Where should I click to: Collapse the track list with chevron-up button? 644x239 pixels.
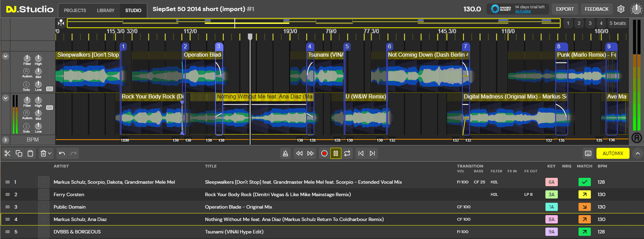637,153
